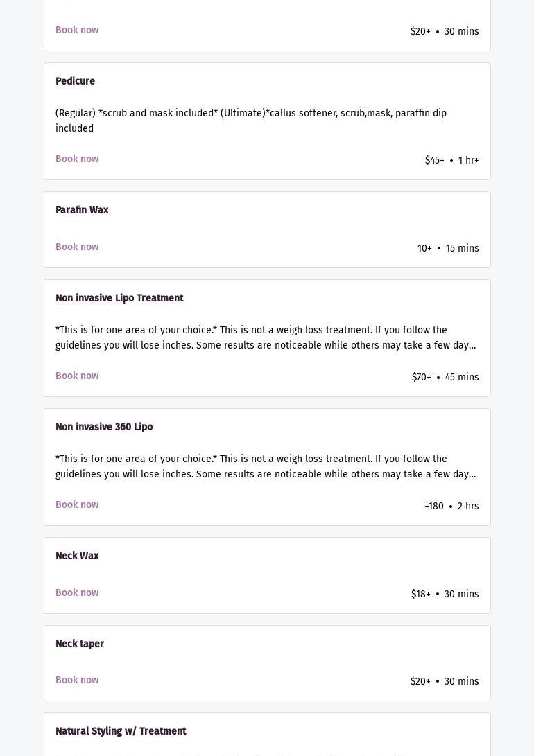534x756 pixels.
Task: Click Book now for Neck Wax
Action: tap(77, 592)
